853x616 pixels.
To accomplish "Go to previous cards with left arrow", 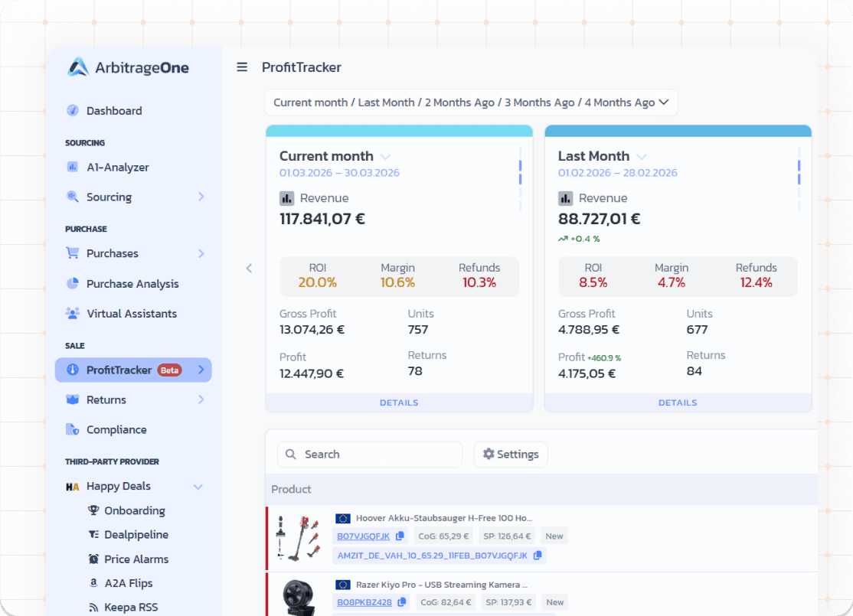I will pyautogui.click(x=249, y=268).
